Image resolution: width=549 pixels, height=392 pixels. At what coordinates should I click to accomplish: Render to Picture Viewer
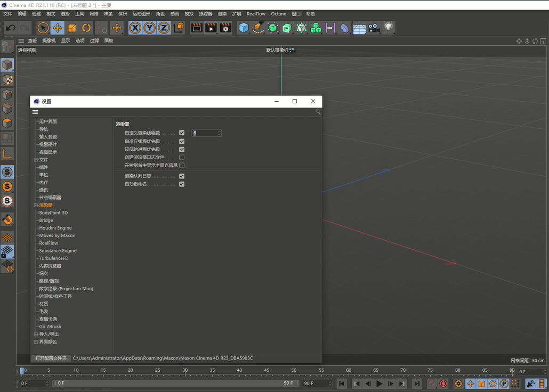pos(211,28)
